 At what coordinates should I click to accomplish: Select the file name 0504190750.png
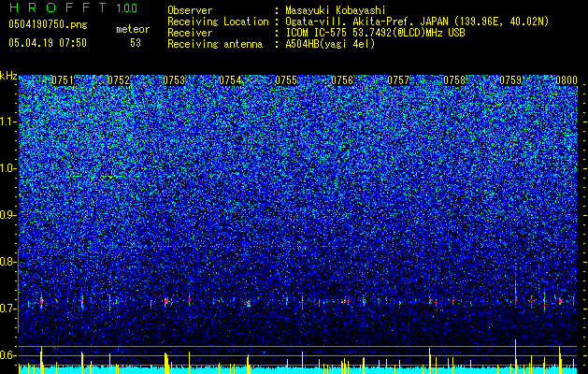point(48,25)
